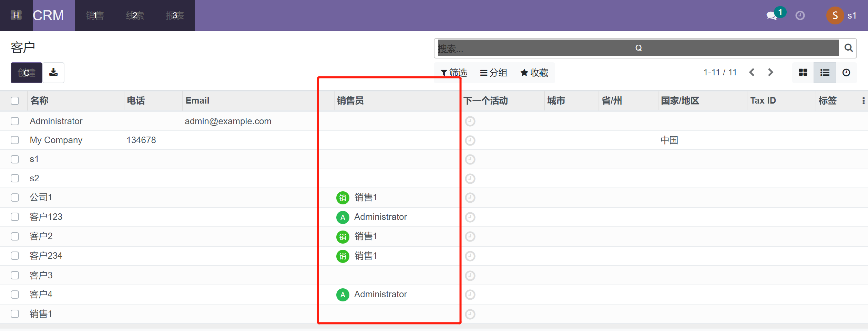
Task: Click the 创建 create button
Action: click(27, 73)
